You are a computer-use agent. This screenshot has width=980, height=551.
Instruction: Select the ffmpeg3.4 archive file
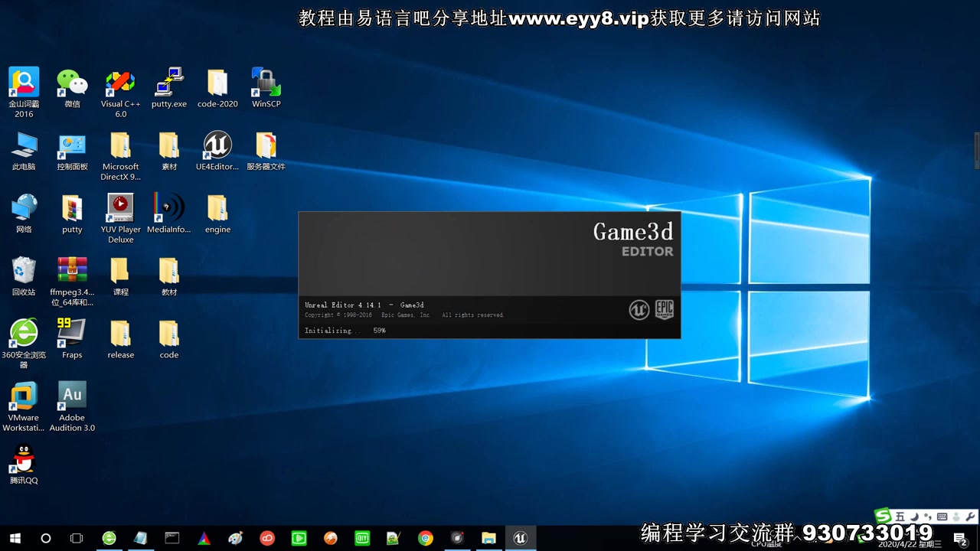72,281
